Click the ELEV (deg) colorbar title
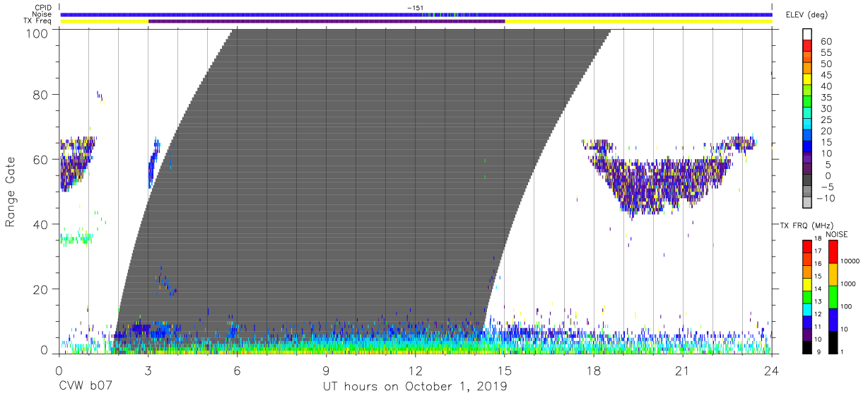The height and width of the screenshot is (401, 868). click(807, 14)
